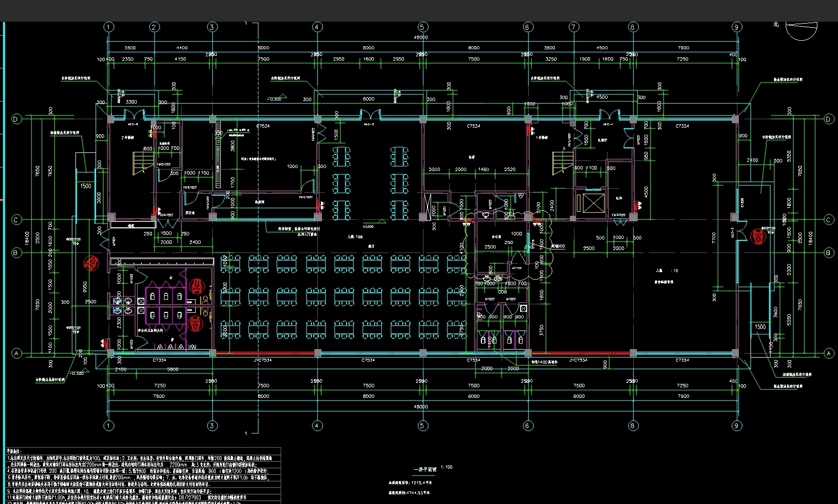Screen dimensions: 838x504
Task: Select red seal stamp at right entrance
Action: tap(758, 236)
